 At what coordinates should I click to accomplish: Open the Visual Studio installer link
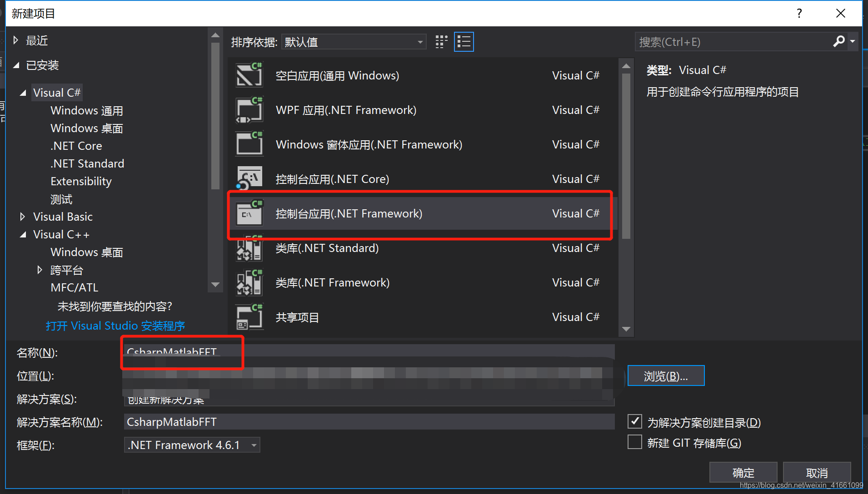[x=115, y=326]
